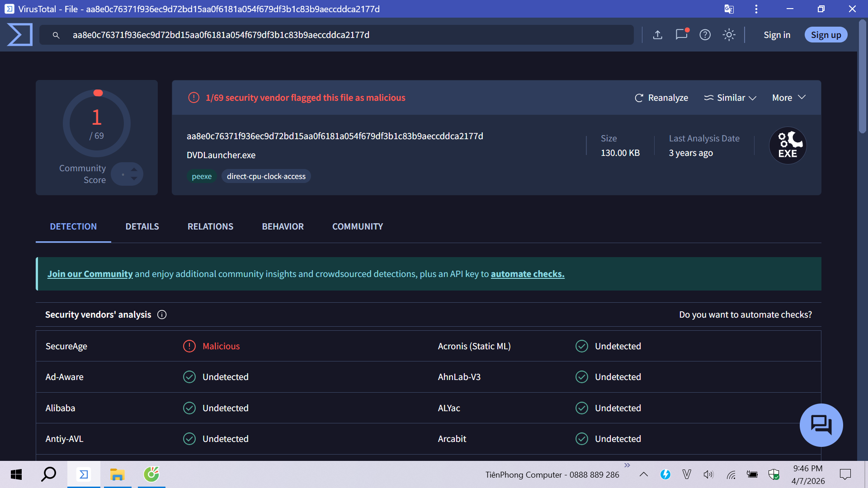Click the Sign up button

[826, 35]
